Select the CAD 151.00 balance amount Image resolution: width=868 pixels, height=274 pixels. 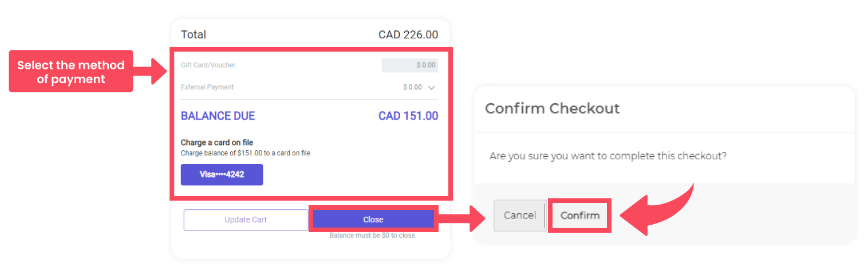click(x=408, y=116)
